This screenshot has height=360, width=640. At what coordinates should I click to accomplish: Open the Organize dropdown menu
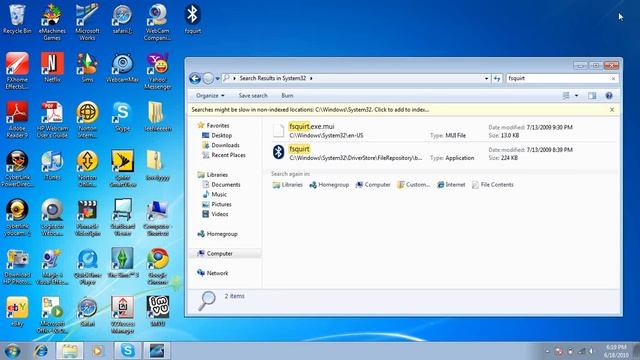coord(210,96)
